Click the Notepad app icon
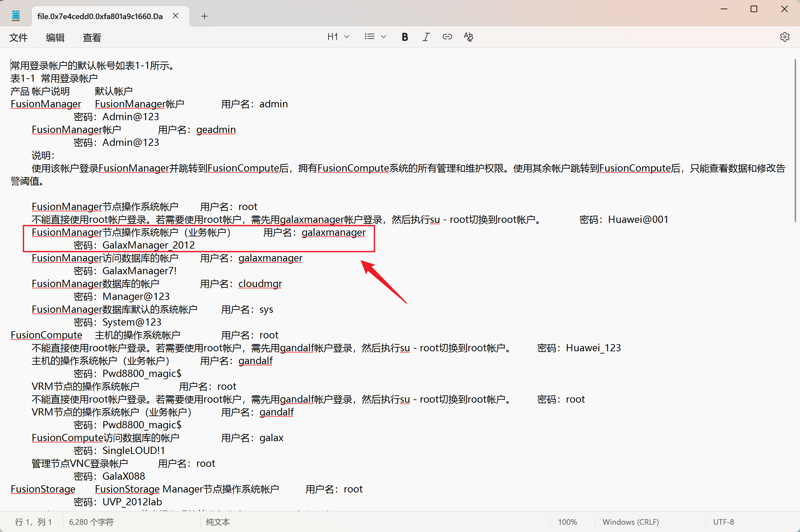This screenshot has height=532, width=800. (x=15, y=16)
